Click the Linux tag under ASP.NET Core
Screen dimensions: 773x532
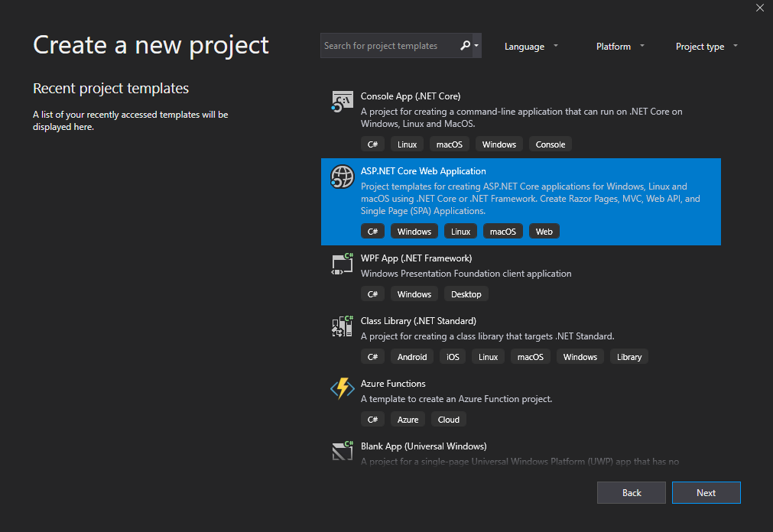pos(460,232)
